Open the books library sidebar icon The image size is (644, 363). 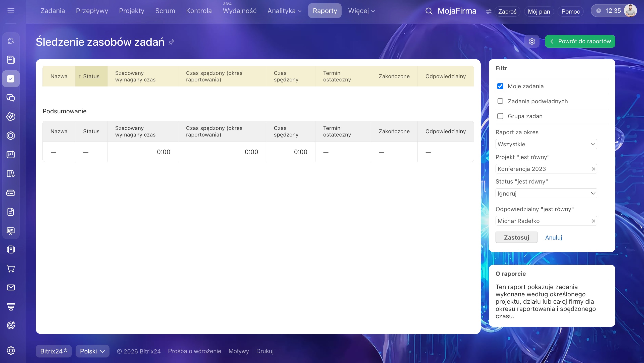[x=11, y=174]
